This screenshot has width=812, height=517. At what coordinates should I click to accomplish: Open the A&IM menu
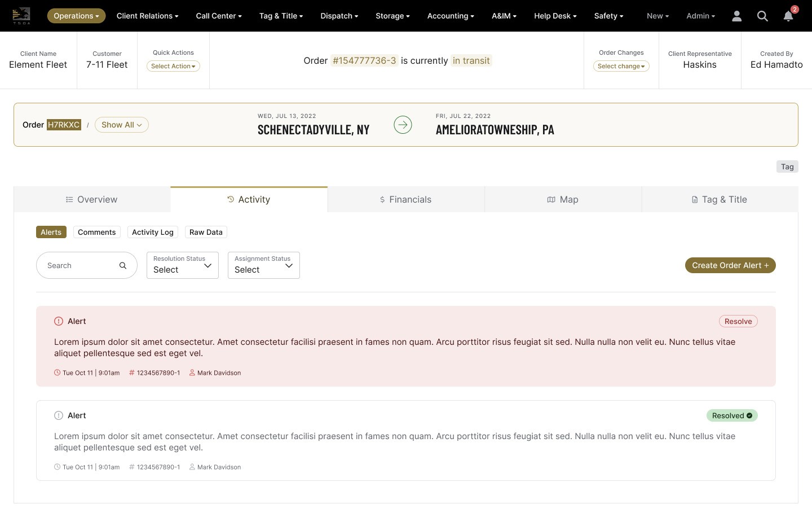point(504,16)
